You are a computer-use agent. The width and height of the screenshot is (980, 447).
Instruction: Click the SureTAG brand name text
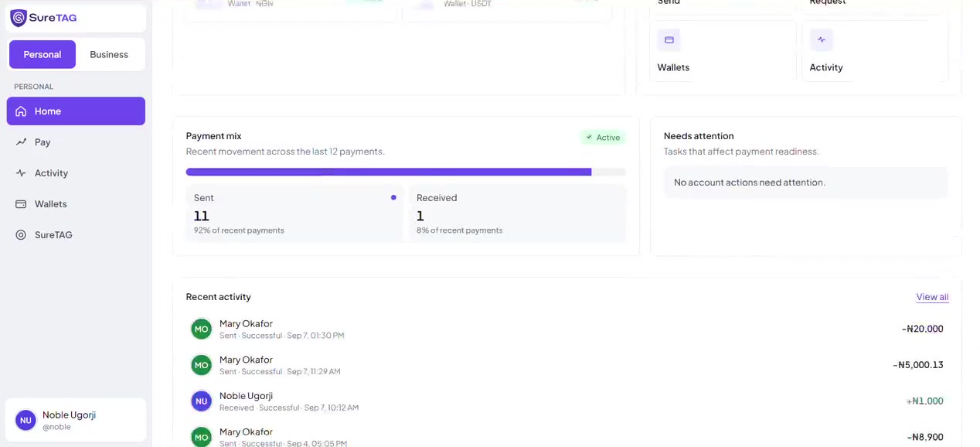[53, 18]
